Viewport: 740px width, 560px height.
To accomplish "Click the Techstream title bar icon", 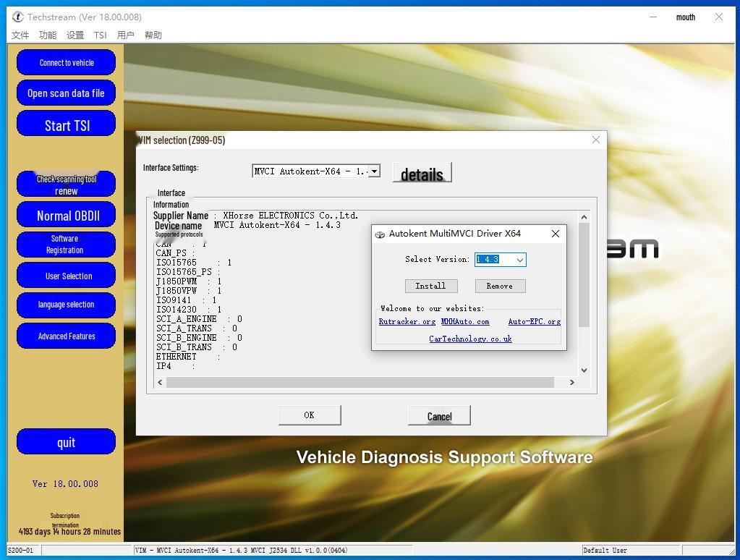I will pos(18,17).
